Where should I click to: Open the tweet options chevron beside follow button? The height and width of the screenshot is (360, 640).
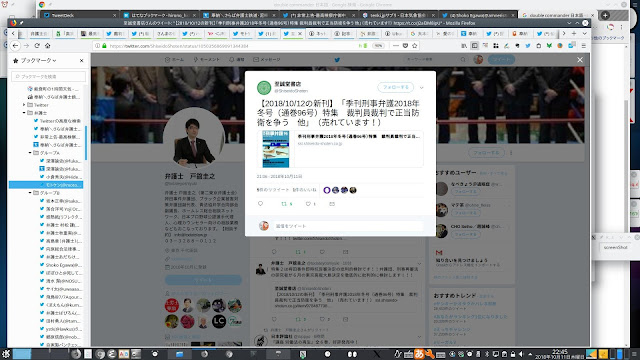[422, 88]
